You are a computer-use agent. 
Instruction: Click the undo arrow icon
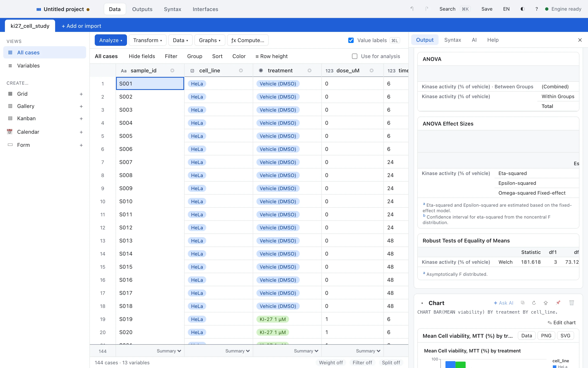412,9
